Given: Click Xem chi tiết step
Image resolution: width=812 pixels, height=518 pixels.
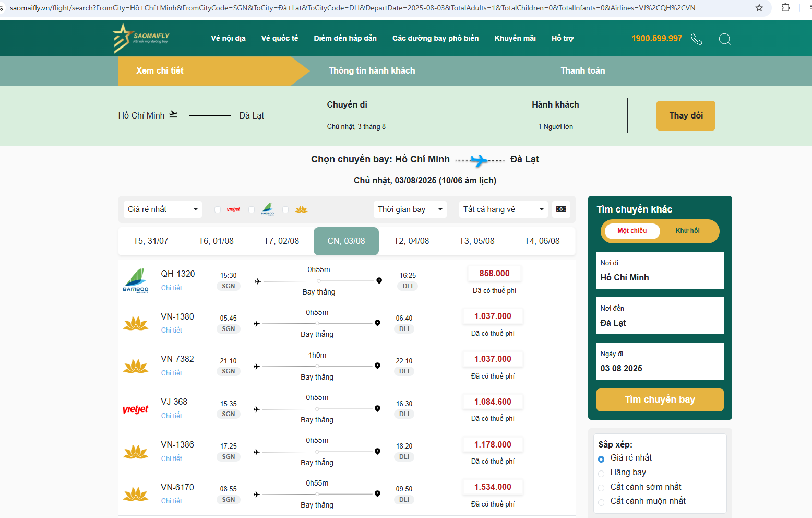Looking at the screenshot, I should pyautogui.click(x=160, y=71).
